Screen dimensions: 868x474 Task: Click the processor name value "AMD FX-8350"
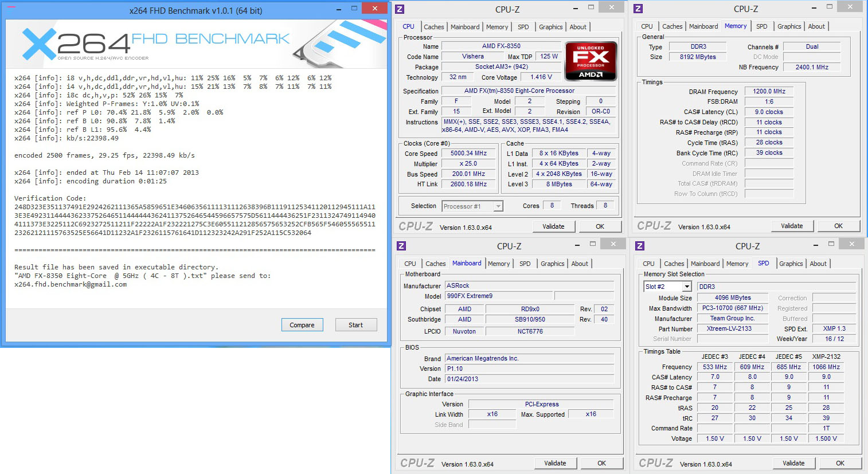pos(502,46)
